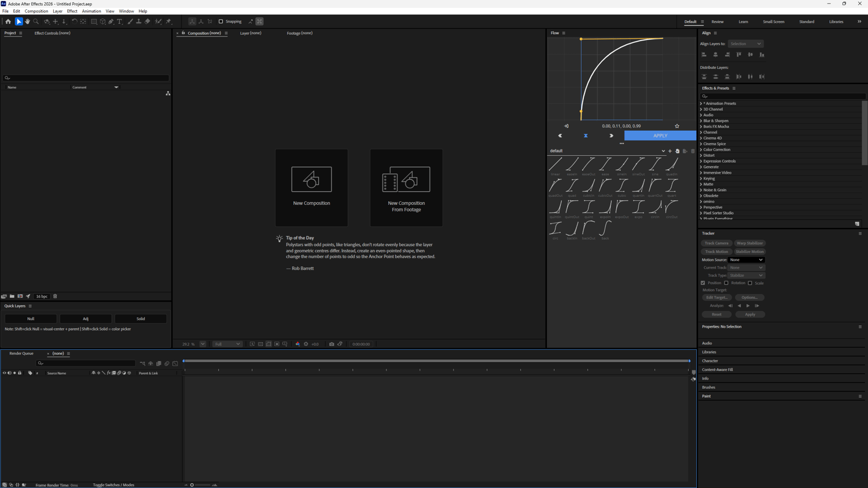Choose the Pen tool in the toolbar

click(111, 21)
